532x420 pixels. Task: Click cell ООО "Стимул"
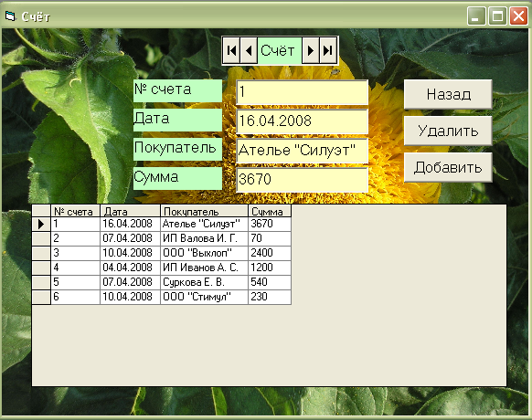pyautogui.click(x=204, y=297)
